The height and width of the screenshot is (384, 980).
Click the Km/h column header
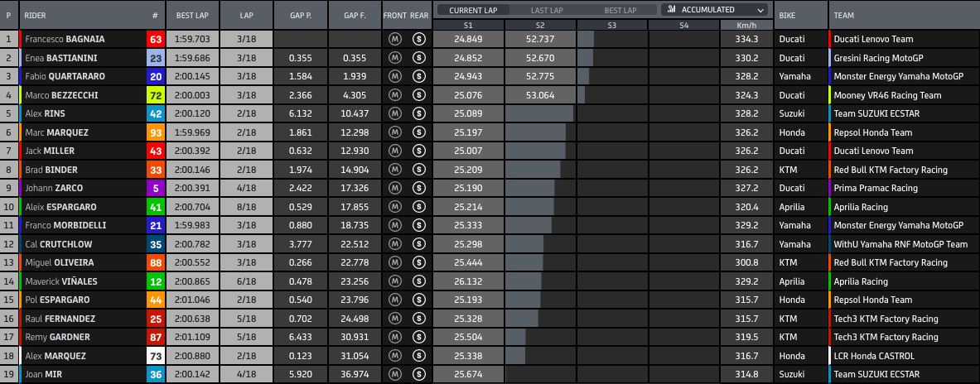point(746,25)
